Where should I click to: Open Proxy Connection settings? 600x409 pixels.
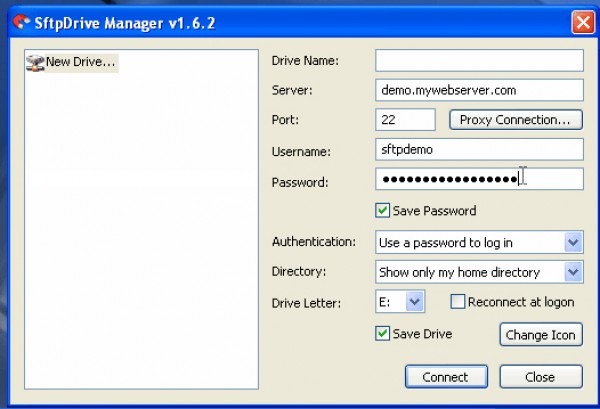[515, 120]
